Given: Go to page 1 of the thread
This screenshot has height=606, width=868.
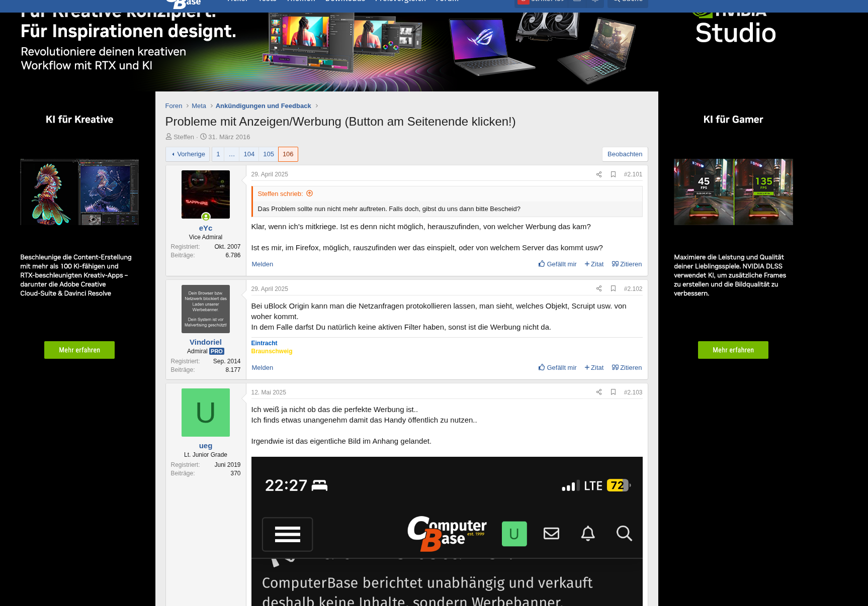Looking at the screenshot, I should 218,154.
